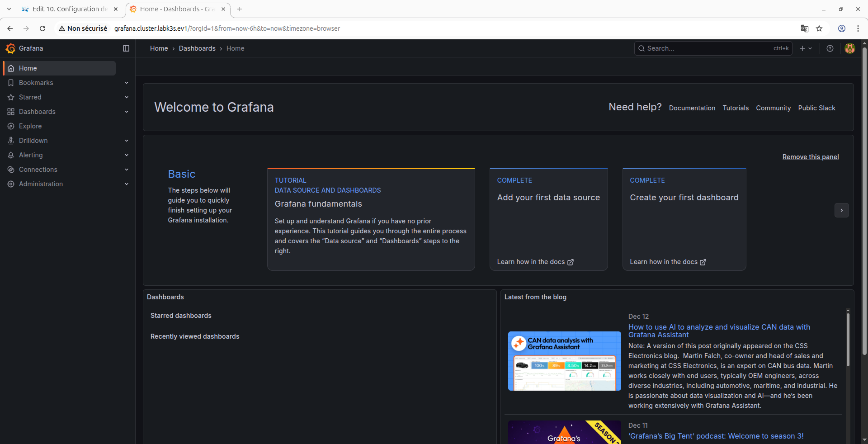Open the tab search dropdown arrow
The height and width of the screenshot is (444, 868).
pos(9,9)
